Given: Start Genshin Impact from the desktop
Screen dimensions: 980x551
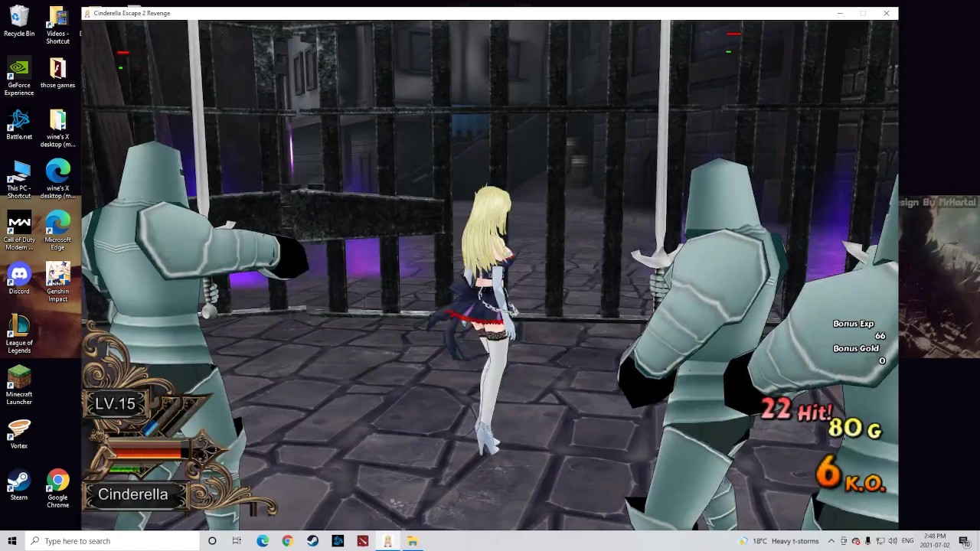Looking at the screenshot, I should click(57, 282).
